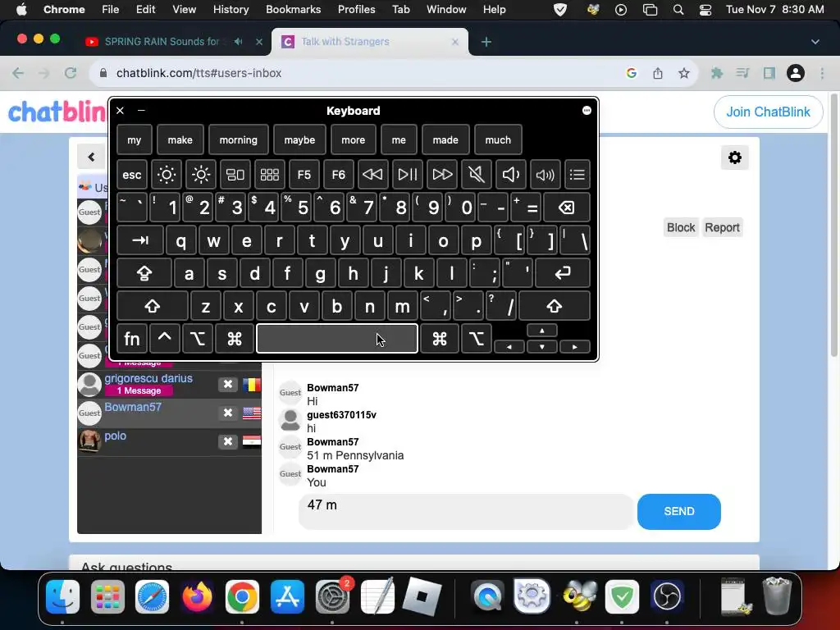Click the volume up key
The image size is (840, 630).
point(545,174)
